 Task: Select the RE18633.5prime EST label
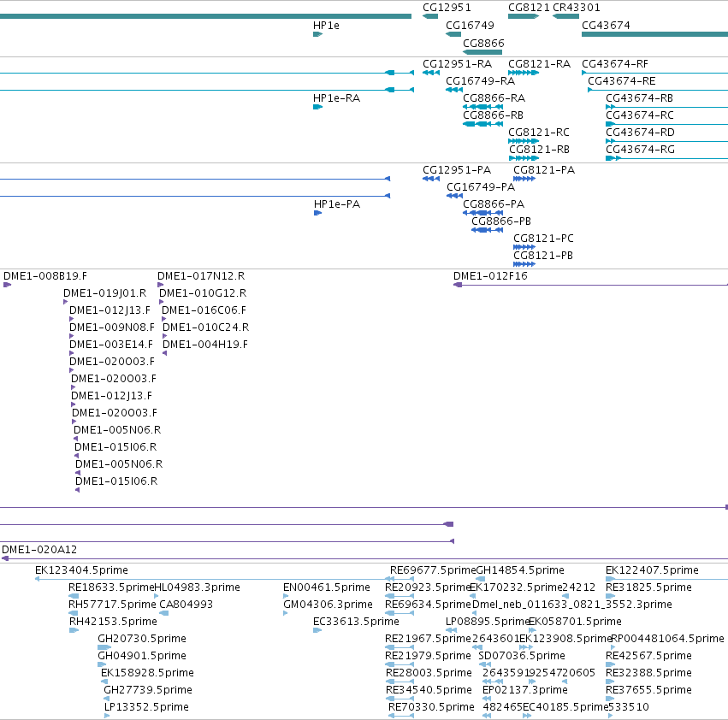point(111,587)
